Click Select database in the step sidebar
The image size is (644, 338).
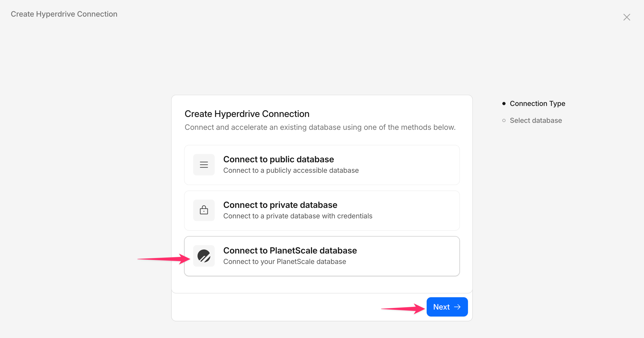pos(536,120)
